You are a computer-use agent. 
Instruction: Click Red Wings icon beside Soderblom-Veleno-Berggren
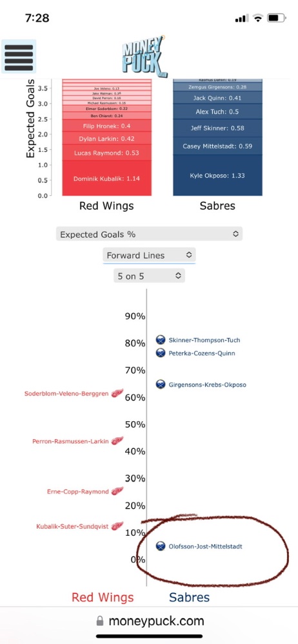pos(118,393)
